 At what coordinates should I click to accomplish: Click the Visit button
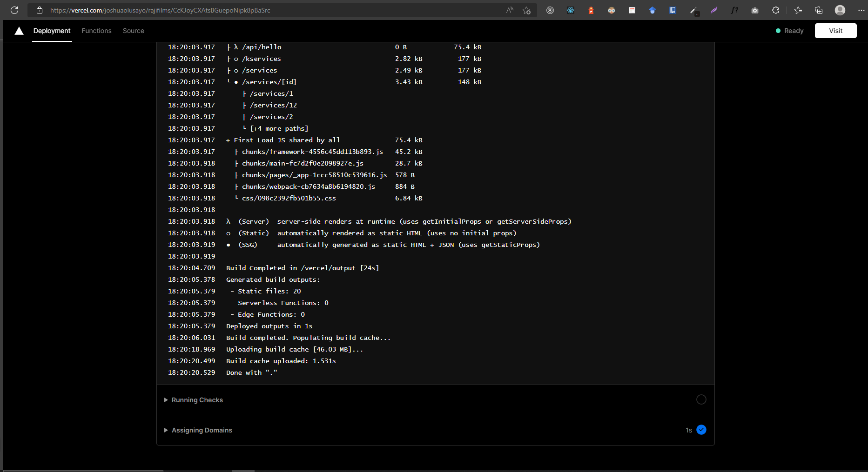[x=835, y=30]
